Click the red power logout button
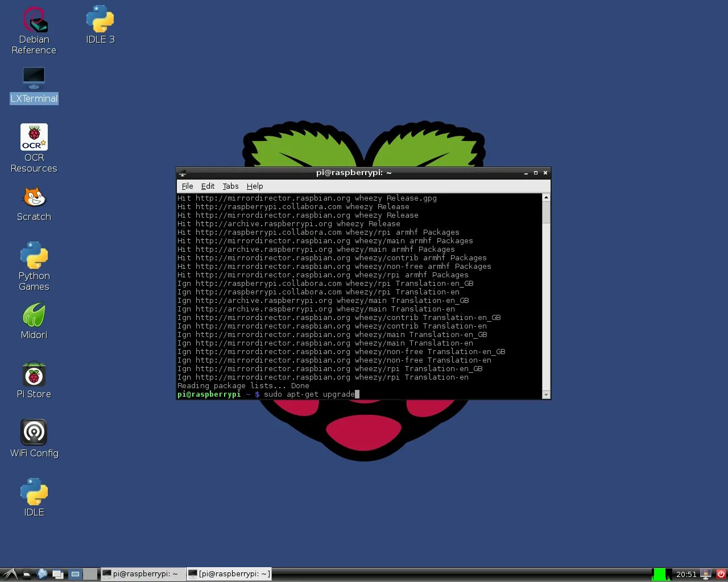728x582 pixels. tap(721, 574)
